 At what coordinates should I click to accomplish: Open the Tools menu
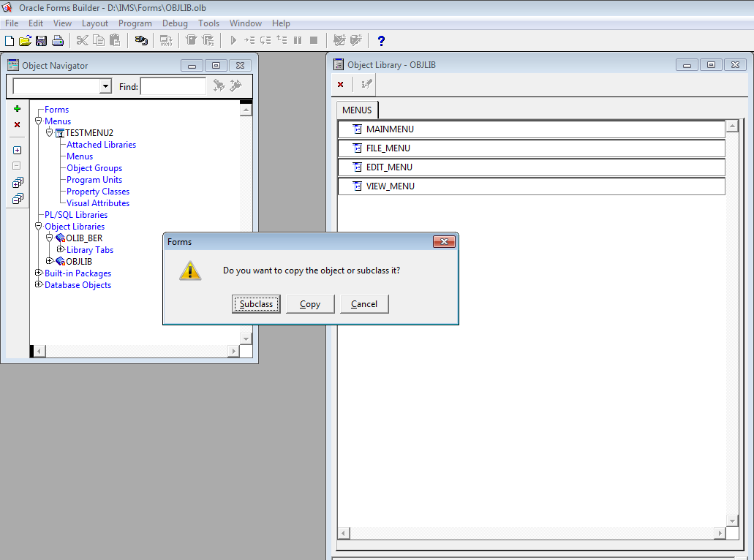tap(208, 23)
